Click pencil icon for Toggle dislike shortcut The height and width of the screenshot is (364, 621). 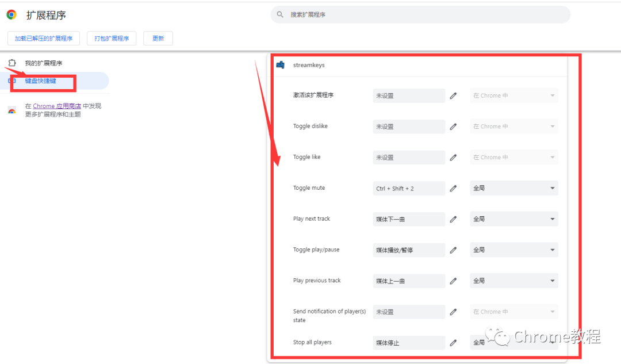tap(453, 127)
